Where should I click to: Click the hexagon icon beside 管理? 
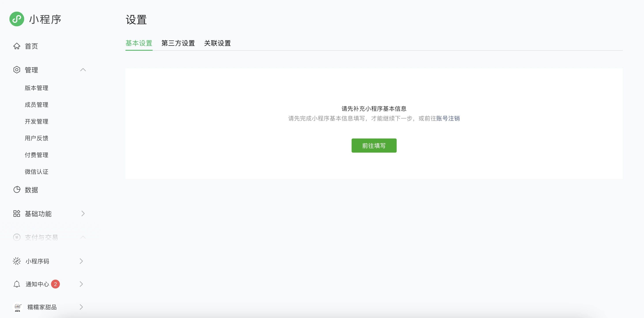point(17,70)
